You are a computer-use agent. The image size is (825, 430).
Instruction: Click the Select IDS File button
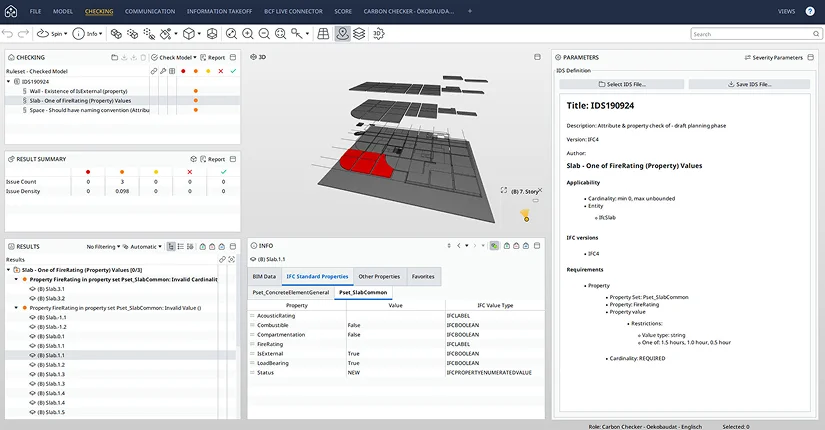[x=622, y=84]
